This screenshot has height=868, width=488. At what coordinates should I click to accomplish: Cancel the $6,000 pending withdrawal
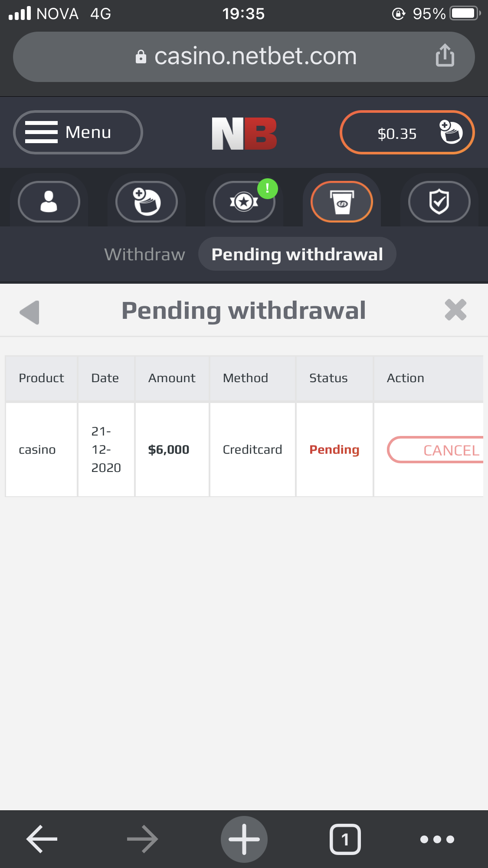pos(436,450)
